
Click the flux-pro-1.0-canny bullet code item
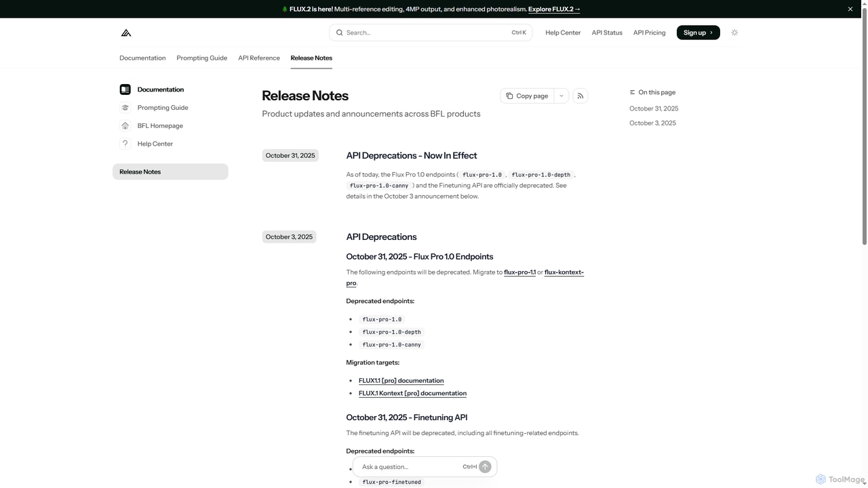click(391, 345)
